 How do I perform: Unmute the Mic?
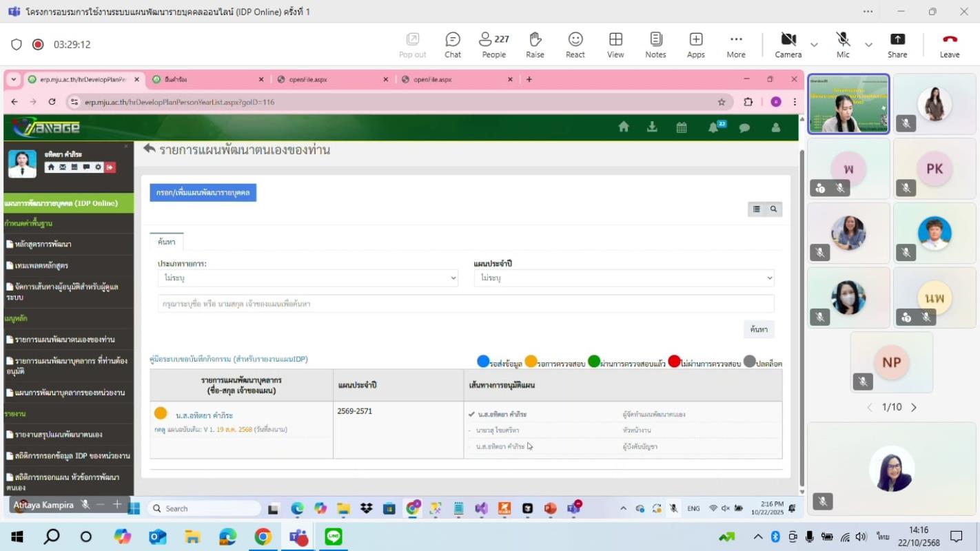coord(843,45)
